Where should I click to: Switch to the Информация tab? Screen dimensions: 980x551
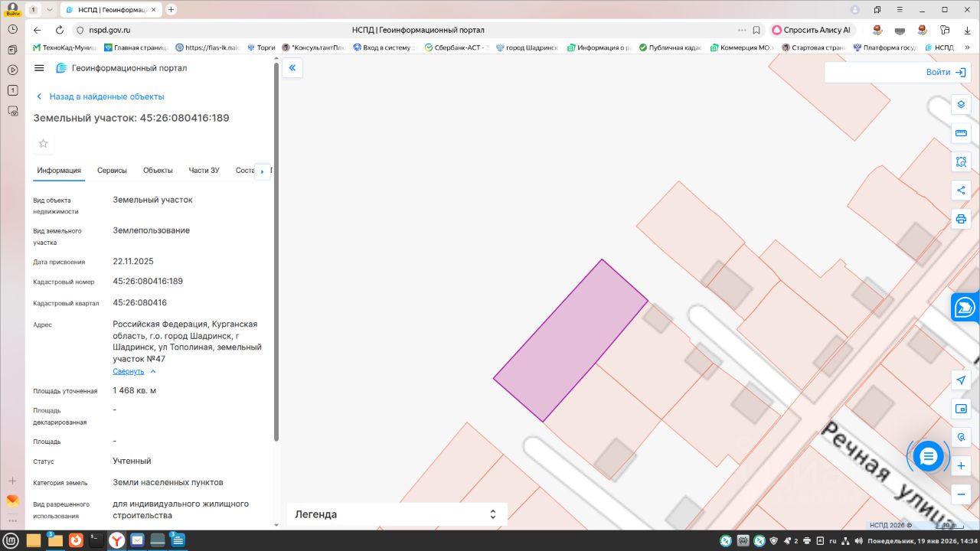(59, 171)
